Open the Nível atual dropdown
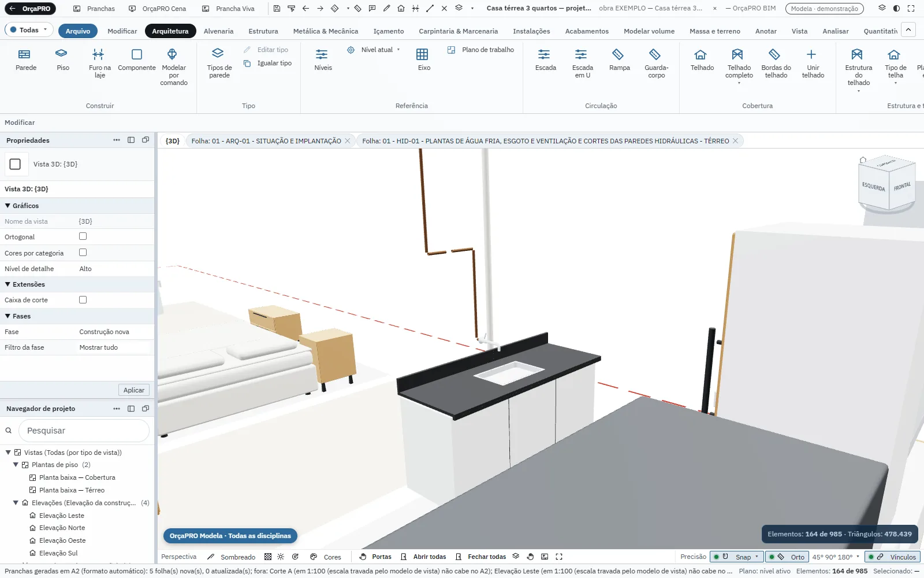 [374, 50]
